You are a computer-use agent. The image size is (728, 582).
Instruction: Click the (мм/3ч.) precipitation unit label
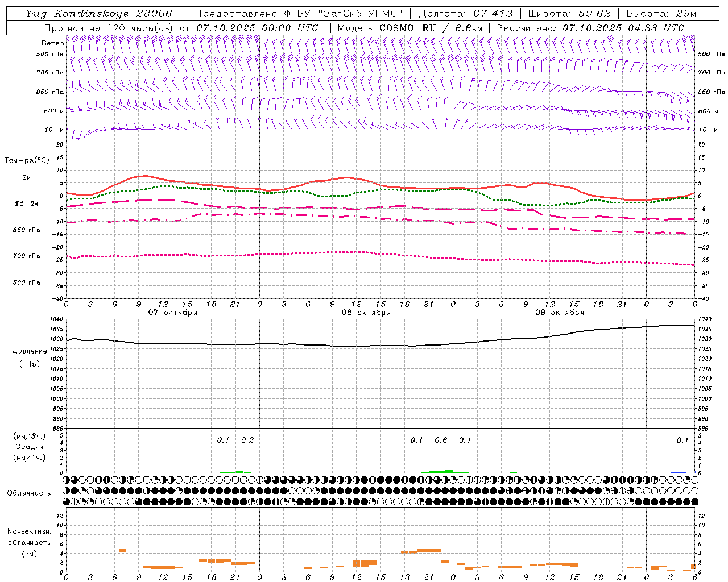click(x=30, y=436)
